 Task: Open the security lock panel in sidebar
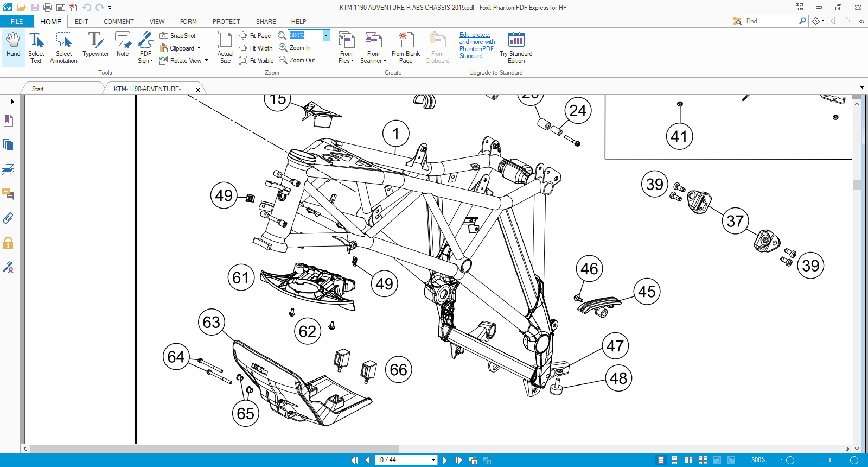[8, 243]
